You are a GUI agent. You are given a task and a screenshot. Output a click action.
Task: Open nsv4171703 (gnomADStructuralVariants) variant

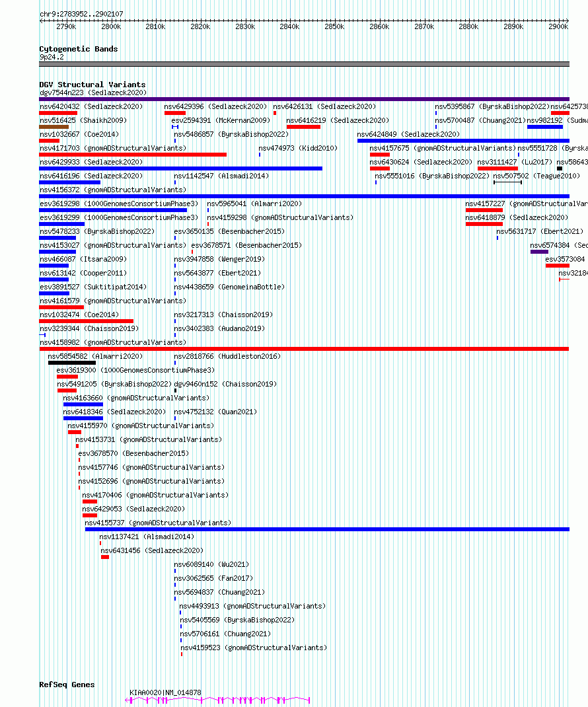tap(113, 149)
